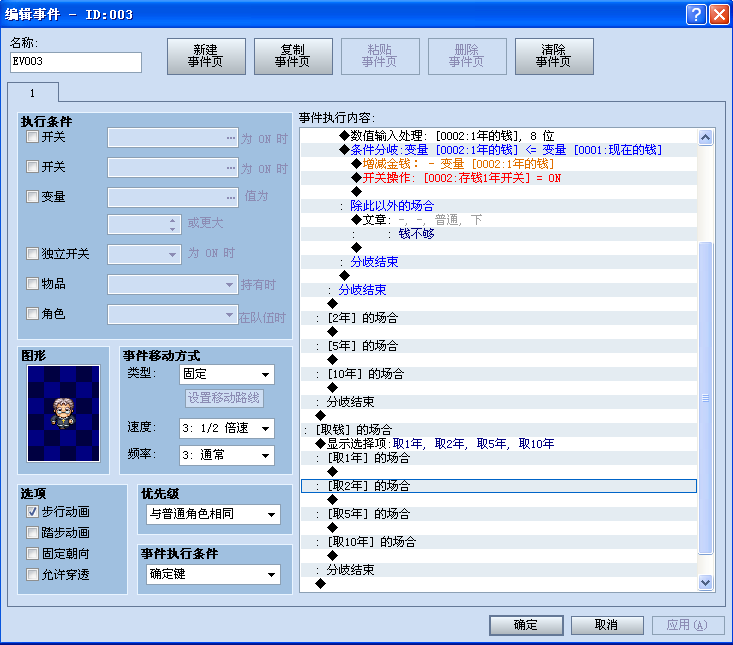Select the 开关操作 存钱1年开关 line
The height and width of the screenshot is (645, 733).
499,178
